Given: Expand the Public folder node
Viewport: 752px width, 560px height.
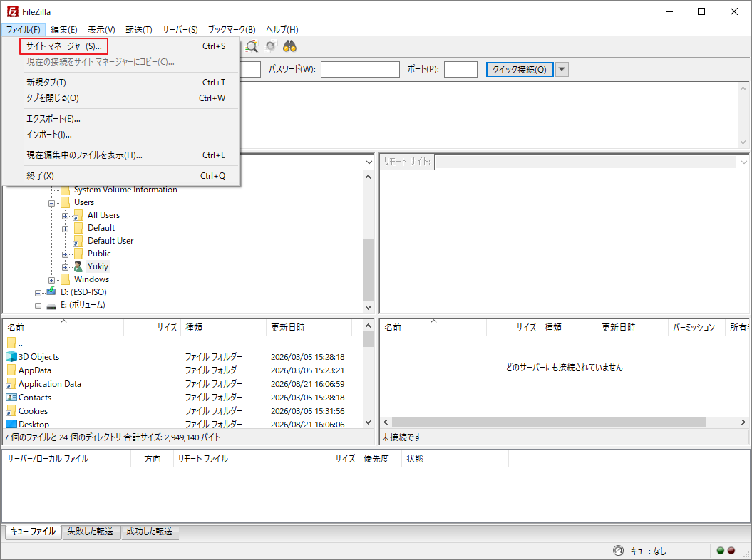Looking at the screenshot, I should [66, 254].
